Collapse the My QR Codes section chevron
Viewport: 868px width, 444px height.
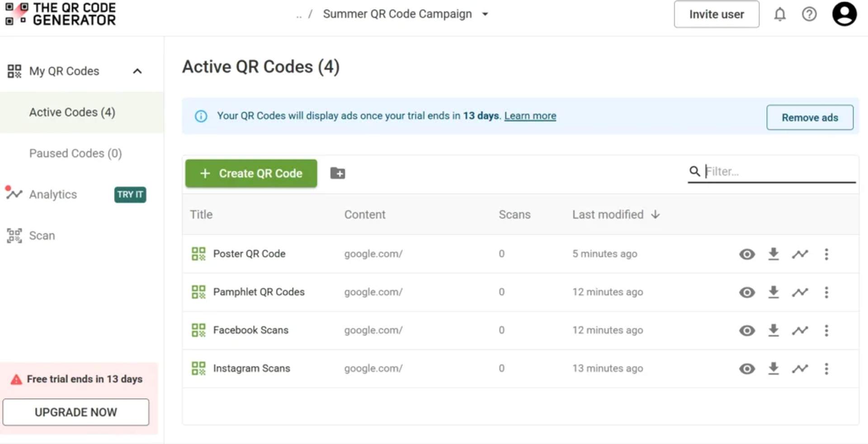pos(137,71)
